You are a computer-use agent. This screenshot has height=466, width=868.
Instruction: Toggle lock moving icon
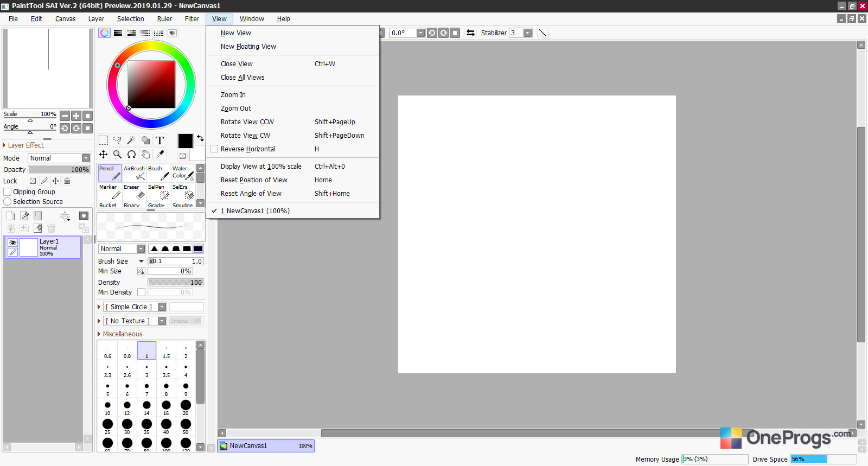(55, 181)
